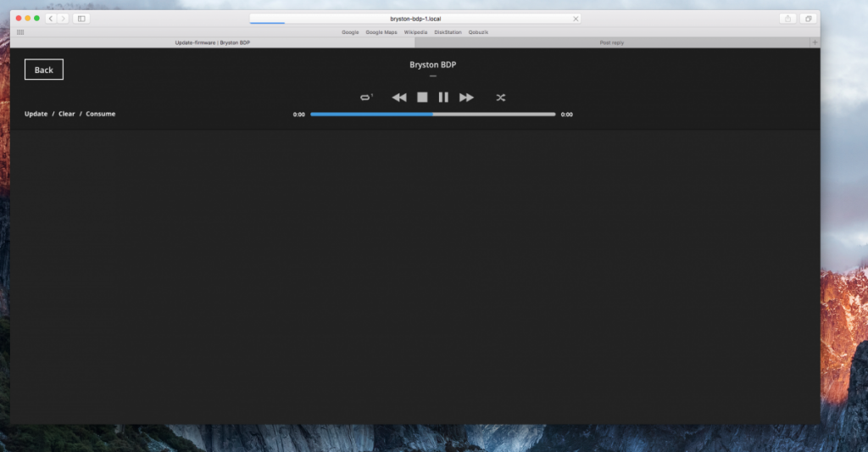Pause playback in Bryston player
Viewport: 868px width, 452px height.
click(443, 98)
